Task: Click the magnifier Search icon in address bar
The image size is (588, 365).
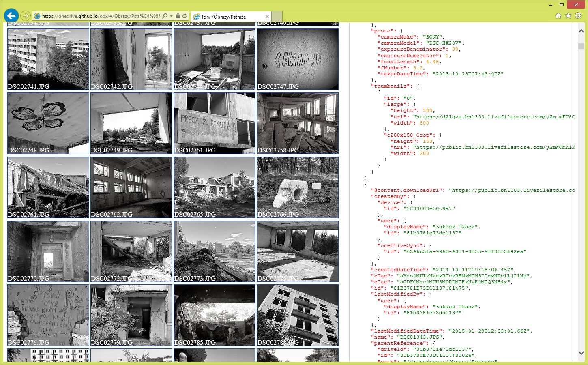Action: coord(165,16)
